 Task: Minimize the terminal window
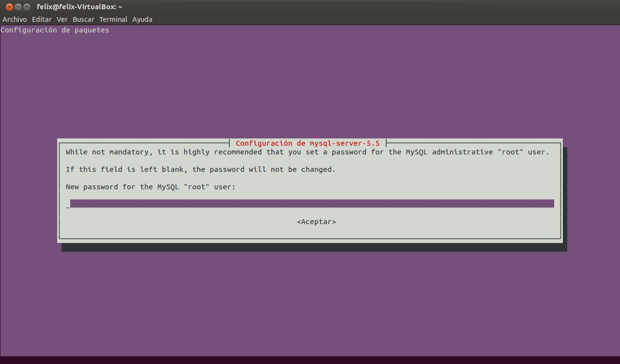click(18, 7)
